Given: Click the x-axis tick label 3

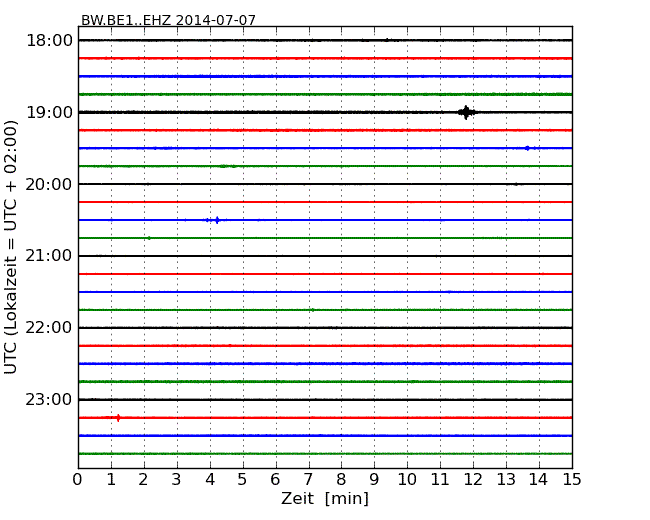Looking at the screenshot, I should (177, 480).
